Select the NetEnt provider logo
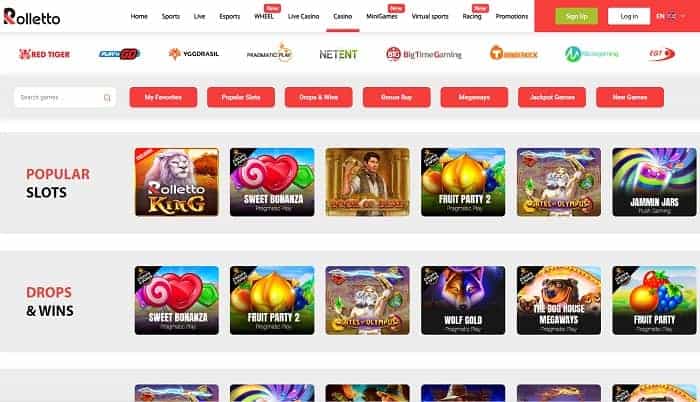Viewport: 700px width, 402px height. pos(338,54)
